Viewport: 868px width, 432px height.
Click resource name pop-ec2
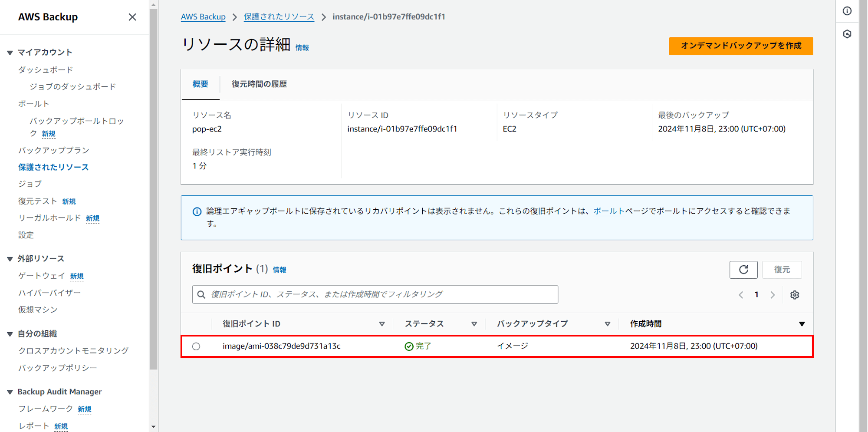[x=207, y=129]
